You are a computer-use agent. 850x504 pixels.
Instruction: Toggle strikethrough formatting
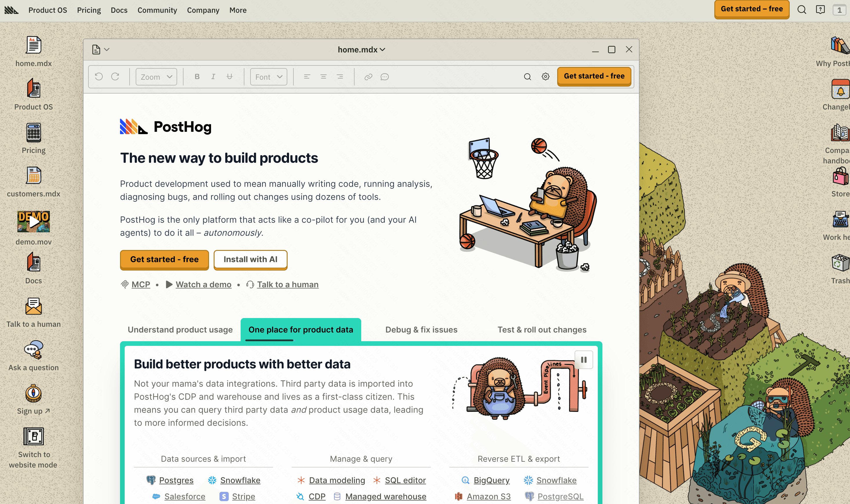pos(229,77)
